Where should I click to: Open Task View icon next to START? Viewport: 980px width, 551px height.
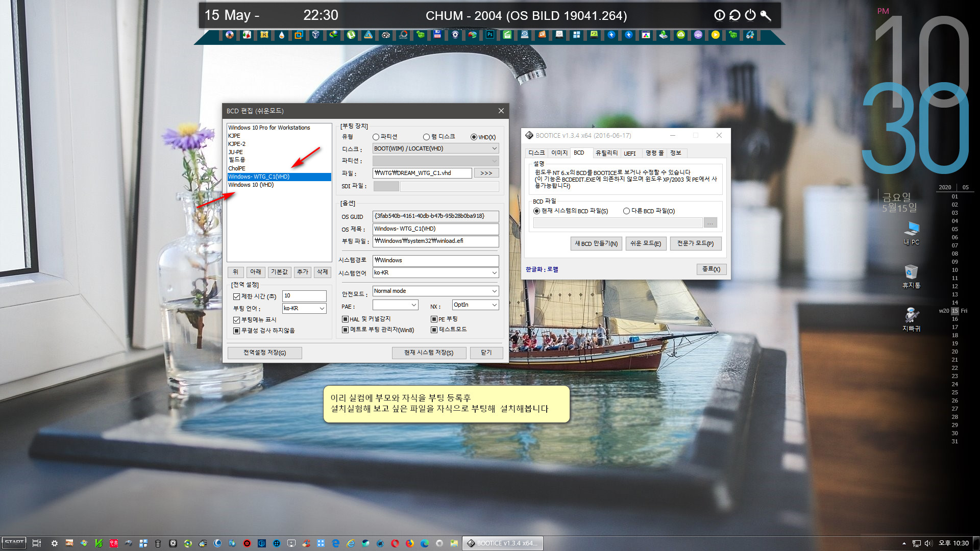click(x=36, y=543)
